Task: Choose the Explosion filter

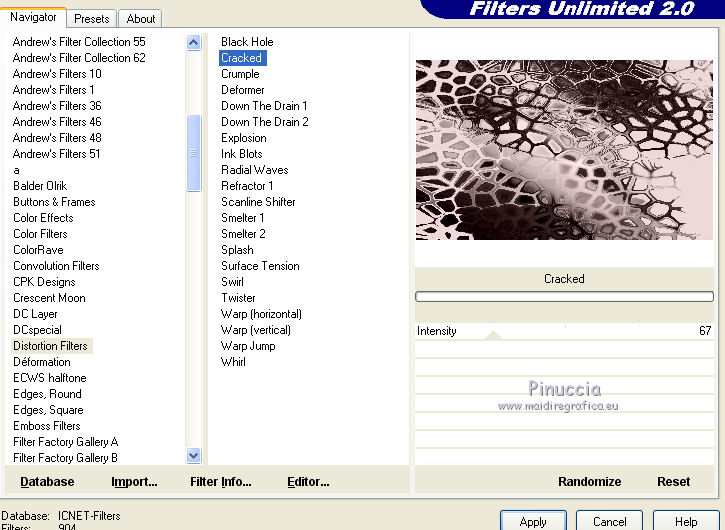Action: coord(244,138)
